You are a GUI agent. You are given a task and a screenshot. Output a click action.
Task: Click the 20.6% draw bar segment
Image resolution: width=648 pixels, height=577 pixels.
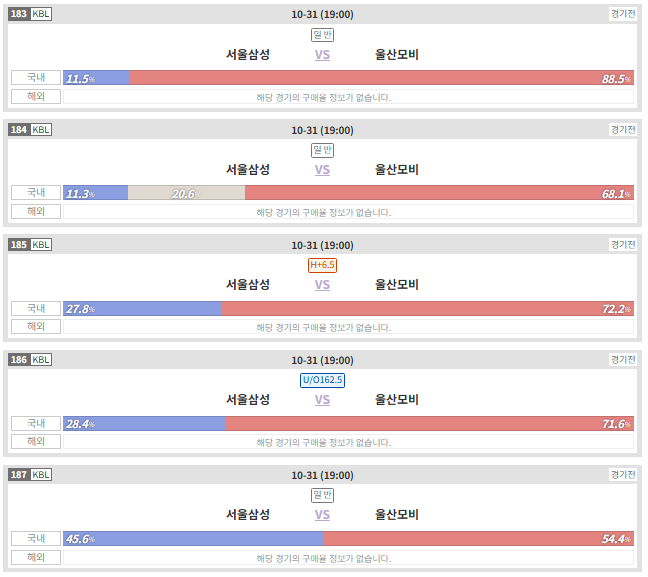[186, 193]
